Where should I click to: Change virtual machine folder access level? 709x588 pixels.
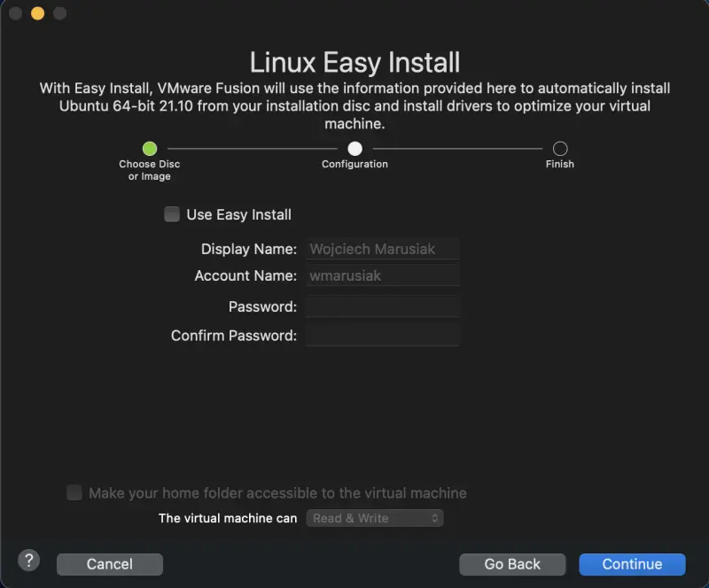click(x=374, y=518)
